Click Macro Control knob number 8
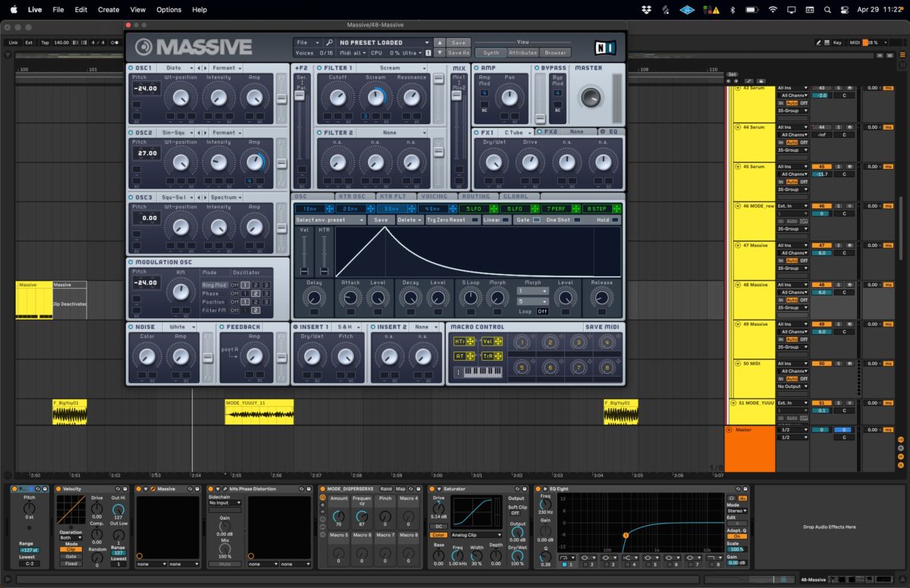The image size is (910, 588). (607, 367)
